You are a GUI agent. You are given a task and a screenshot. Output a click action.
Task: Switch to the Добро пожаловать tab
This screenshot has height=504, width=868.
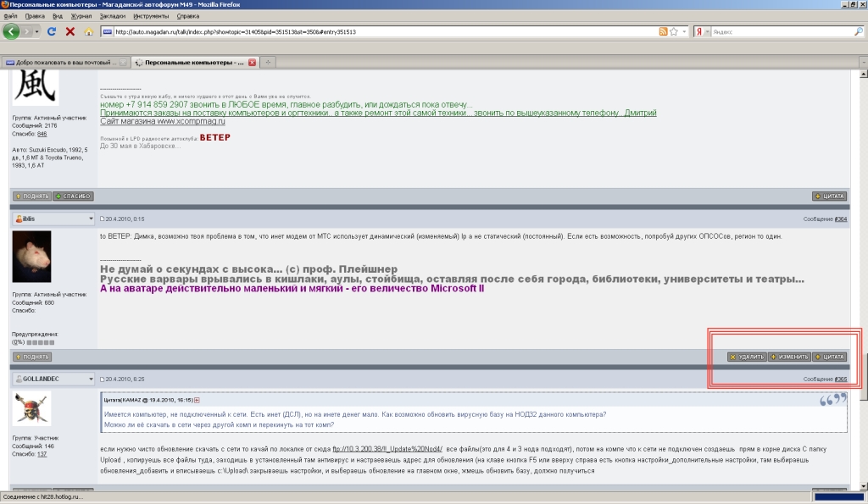click(x=66, y=63)
